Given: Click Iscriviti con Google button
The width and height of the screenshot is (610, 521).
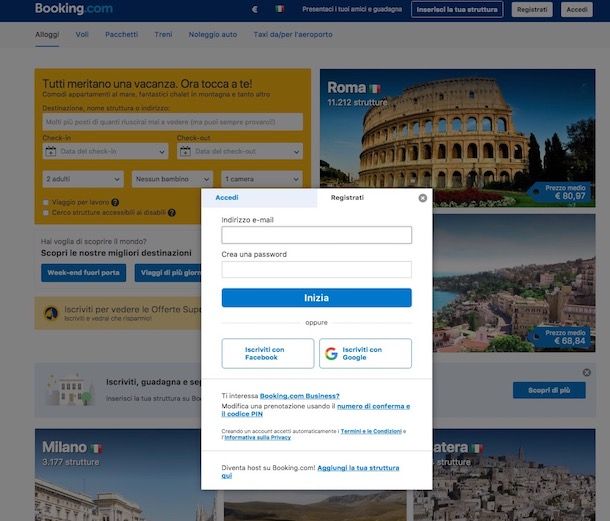Looking at the screenshot, I should 365,353.
